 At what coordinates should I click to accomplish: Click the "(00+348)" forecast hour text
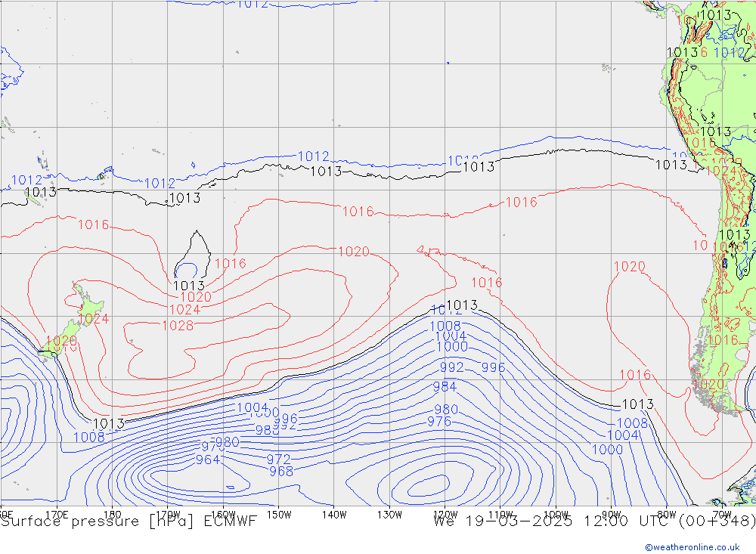click(x=718, y=521)
